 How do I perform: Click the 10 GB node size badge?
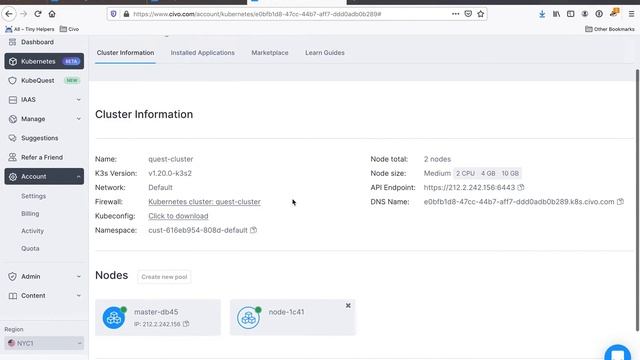point(510,173)
